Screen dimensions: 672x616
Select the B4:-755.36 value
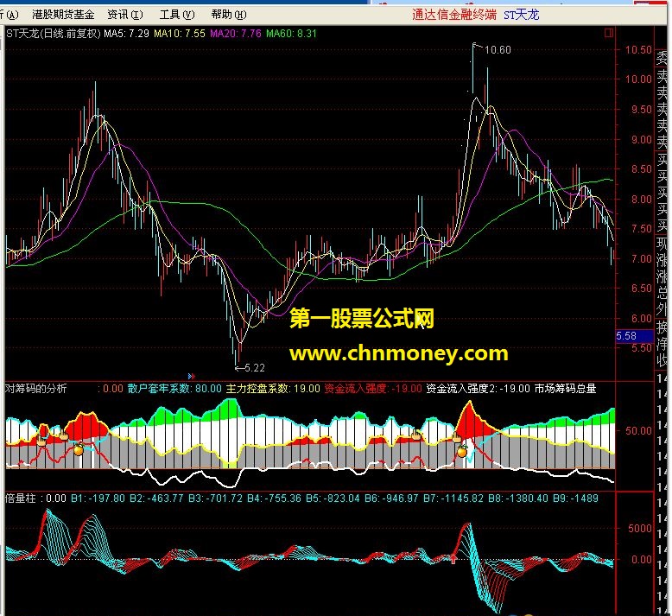point(275,499)
